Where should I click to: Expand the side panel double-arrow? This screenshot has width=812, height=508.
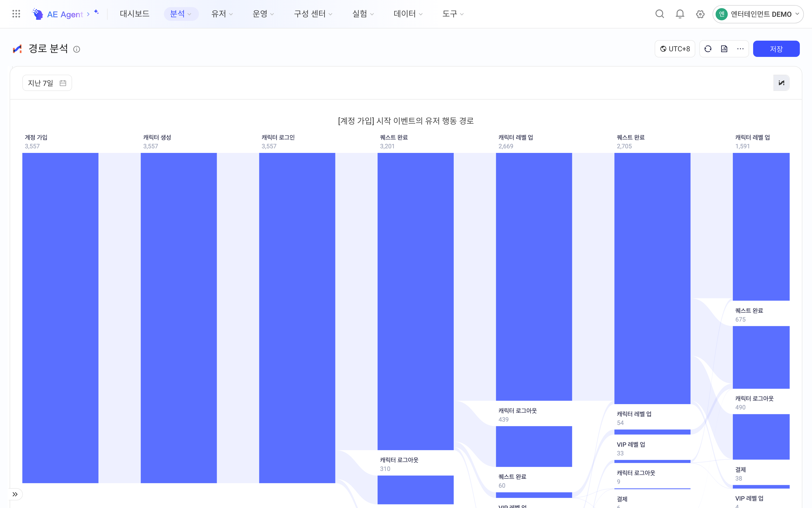15,494
